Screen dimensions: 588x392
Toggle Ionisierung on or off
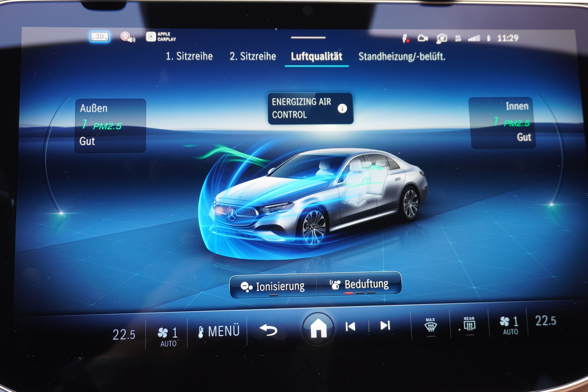point(273,287)
